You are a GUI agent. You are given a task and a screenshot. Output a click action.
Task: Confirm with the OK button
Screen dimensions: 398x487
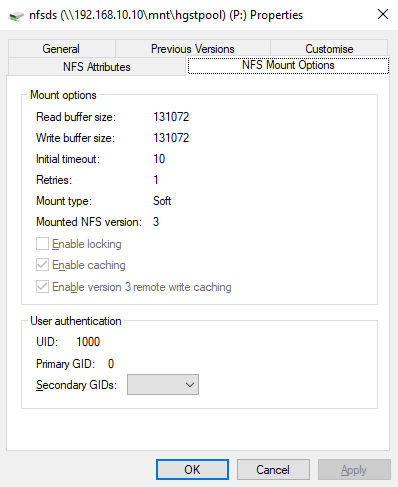pyautogui.click(x=192, y=470)
